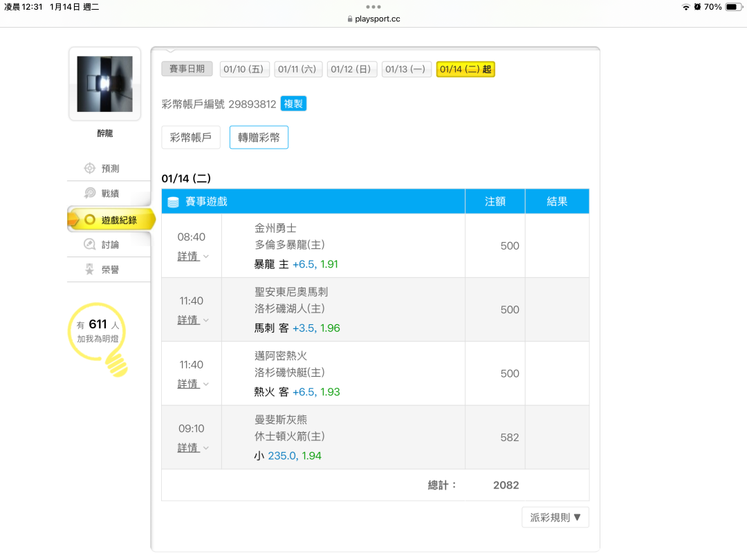Click the target icon beside 預測
The image size is (747, 560).
click(89, 168)
